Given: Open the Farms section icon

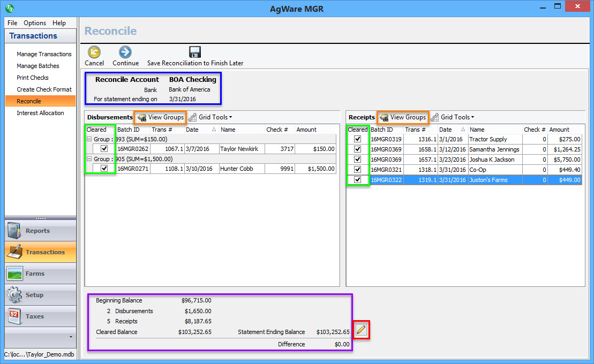Looking at the screenshot, I should (x=16, y=274).
